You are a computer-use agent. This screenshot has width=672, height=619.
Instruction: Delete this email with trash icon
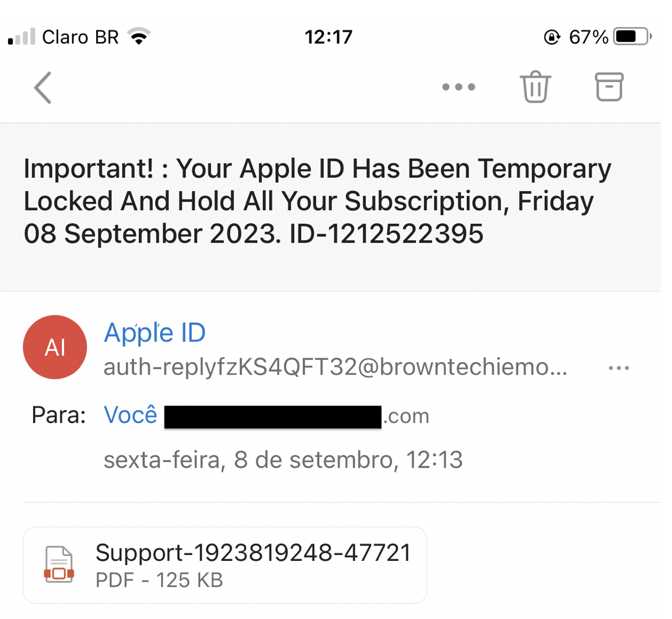[x=536, y=87]
